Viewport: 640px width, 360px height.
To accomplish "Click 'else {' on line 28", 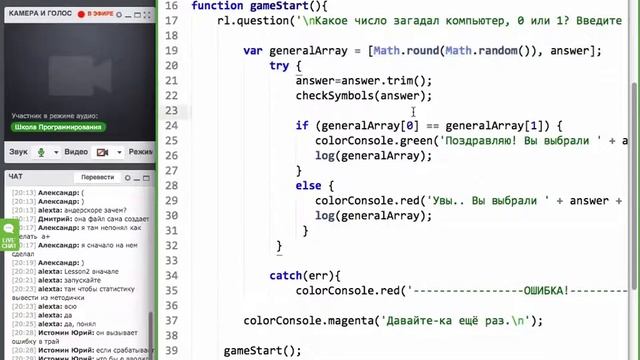I will [315, 186].
